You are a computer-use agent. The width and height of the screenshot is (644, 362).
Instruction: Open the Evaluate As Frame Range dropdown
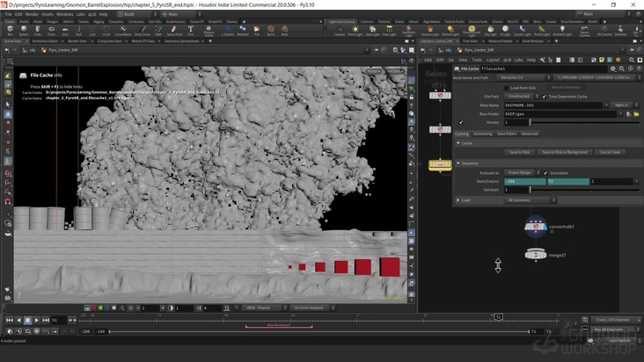tap(520, 173)
